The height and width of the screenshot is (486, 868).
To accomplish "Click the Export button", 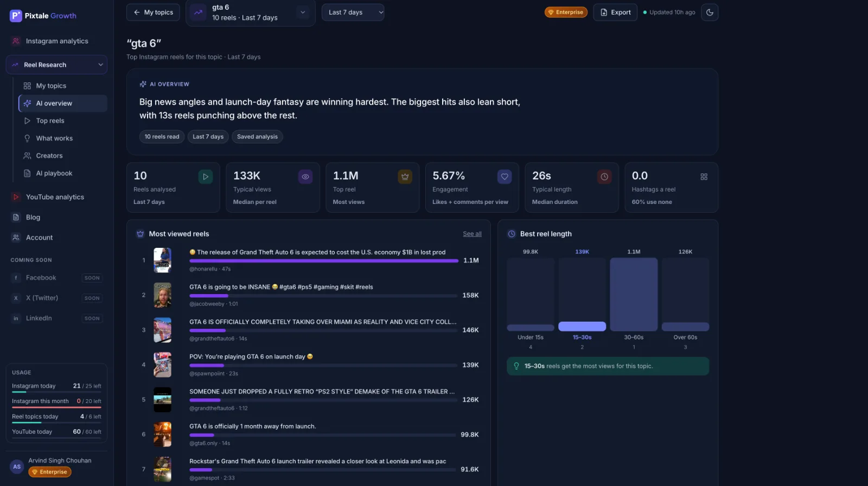I will [615, 12].
